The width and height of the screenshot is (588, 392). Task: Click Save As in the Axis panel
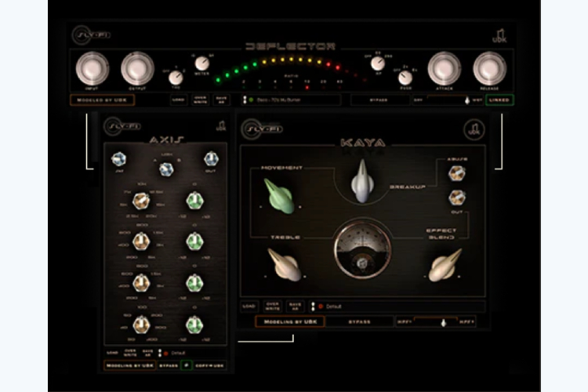pyautogui.click(x=147, y=354)
